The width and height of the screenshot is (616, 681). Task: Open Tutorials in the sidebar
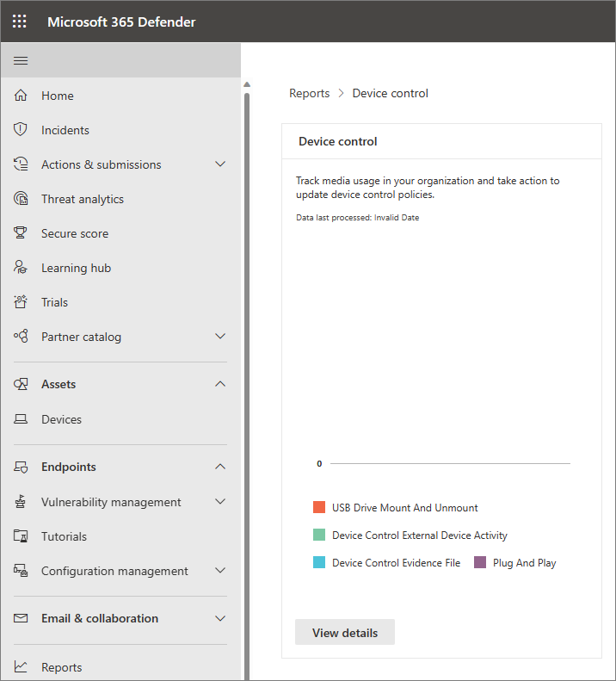[64, 536]
